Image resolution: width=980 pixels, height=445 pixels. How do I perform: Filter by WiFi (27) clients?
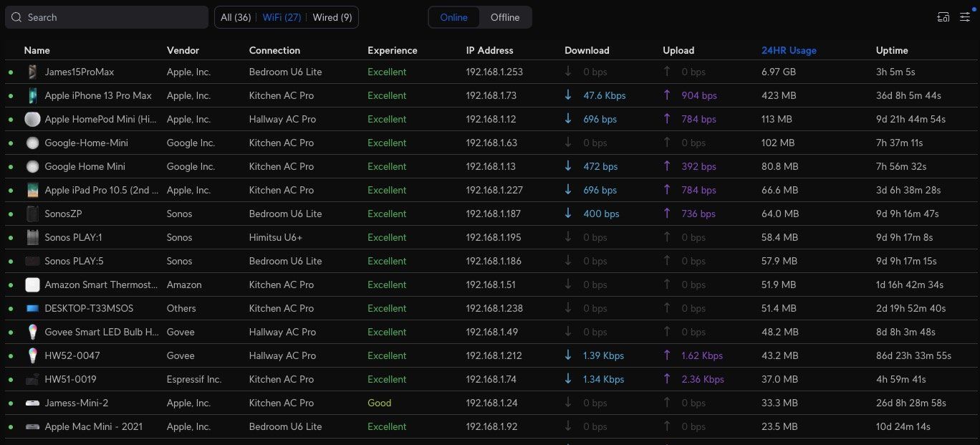[282, 17]
